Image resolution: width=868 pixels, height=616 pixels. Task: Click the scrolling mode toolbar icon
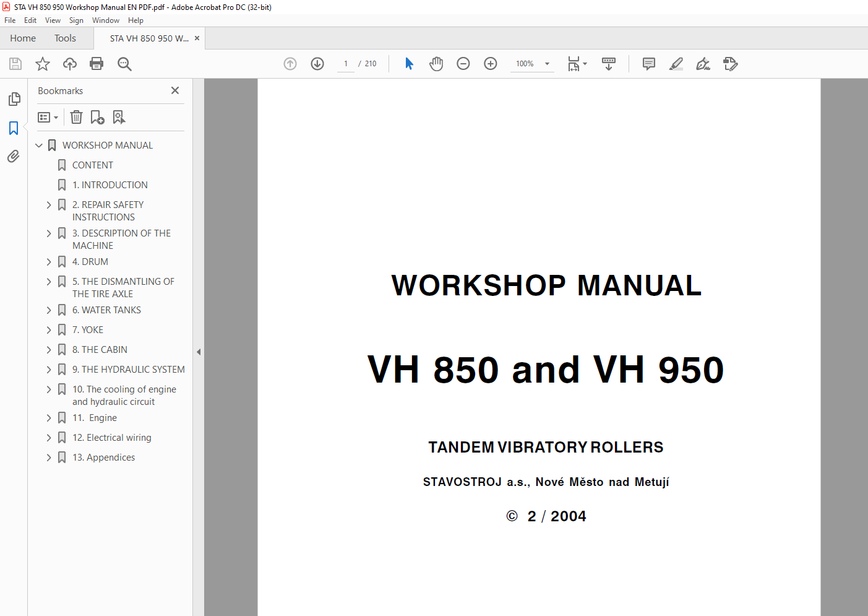(609, 64)
